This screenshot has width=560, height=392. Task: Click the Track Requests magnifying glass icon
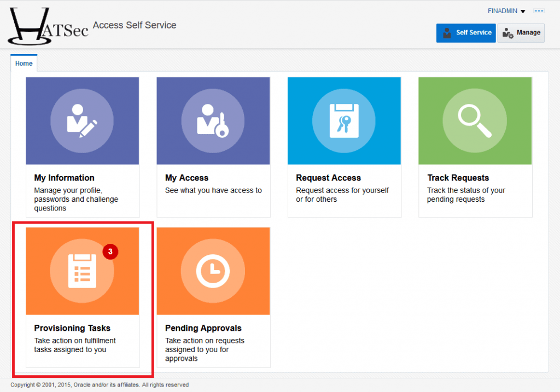(x=474, y=120)
